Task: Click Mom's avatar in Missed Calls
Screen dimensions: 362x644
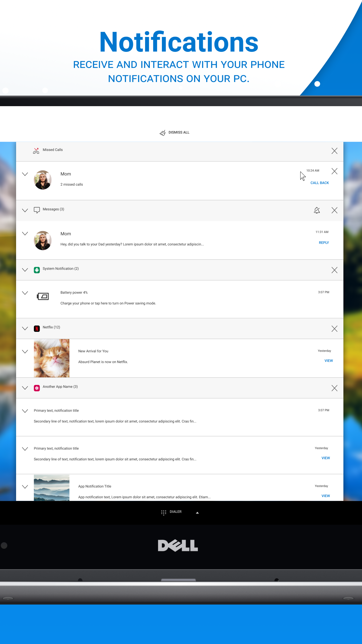Action: [x=43, y=180]
